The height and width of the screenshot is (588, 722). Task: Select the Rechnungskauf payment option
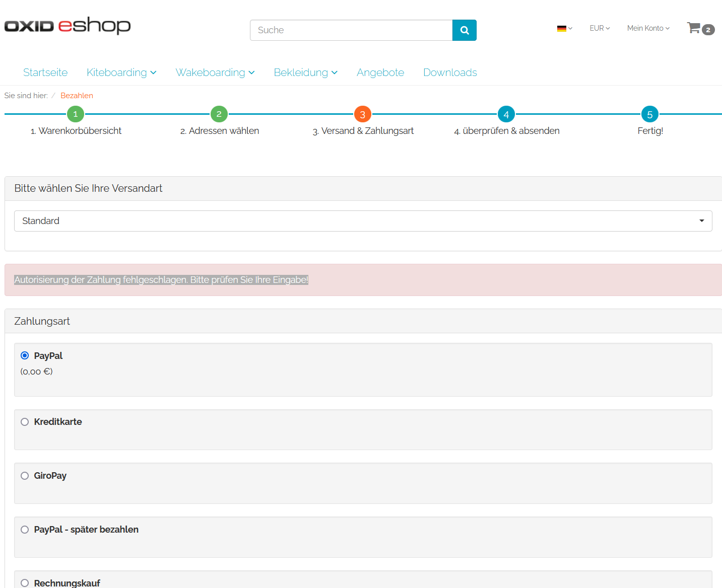click(x=25, y=583)
